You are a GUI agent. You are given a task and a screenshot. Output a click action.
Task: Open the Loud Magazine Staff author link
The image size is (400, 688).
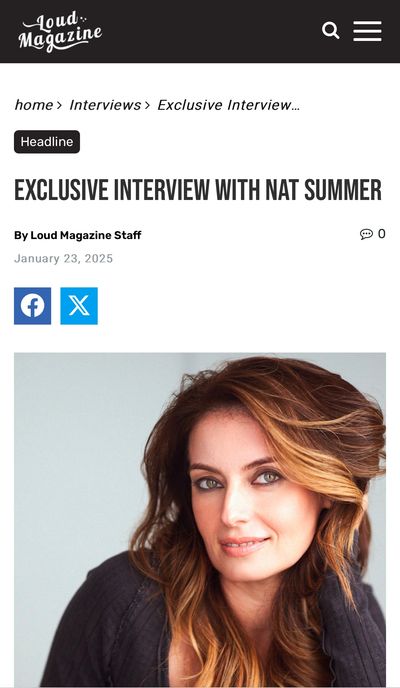coord(86,236)
